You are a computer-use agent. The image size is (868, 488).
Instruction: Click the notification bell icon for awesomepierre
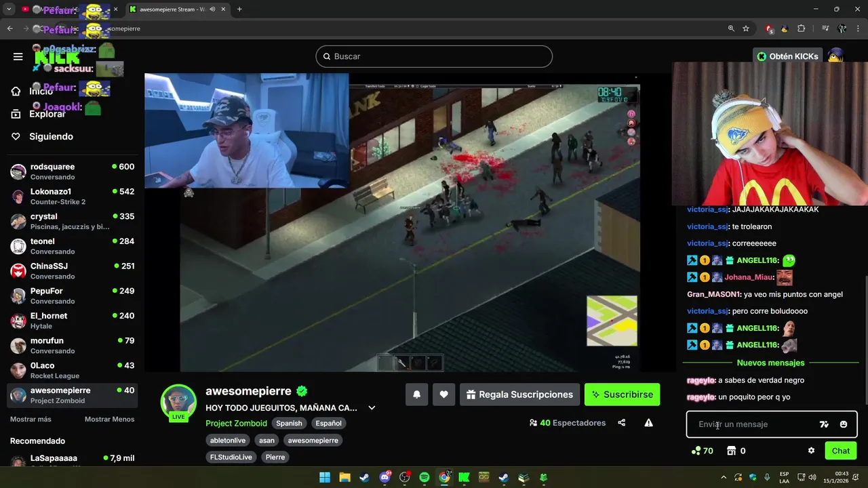(x=417, y=394)
